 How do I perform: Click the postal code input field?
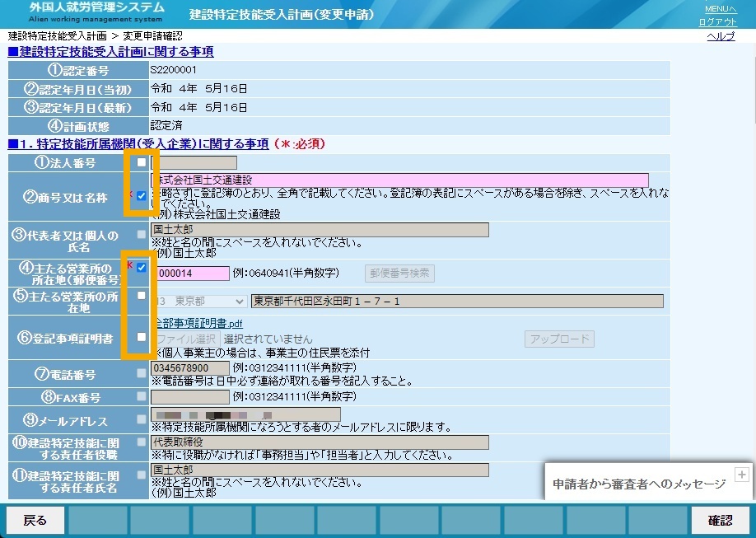tap(190, 274)
